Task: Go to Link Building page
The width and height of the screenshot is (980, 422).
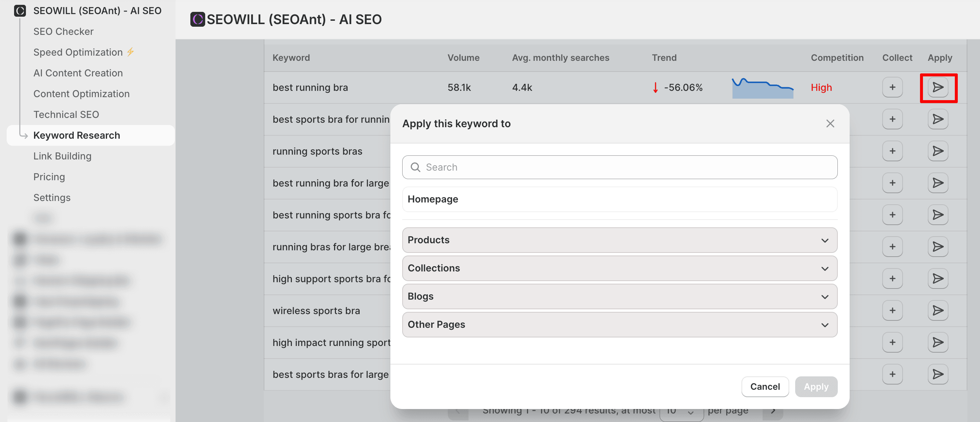Action: click(x=62, y=156)
